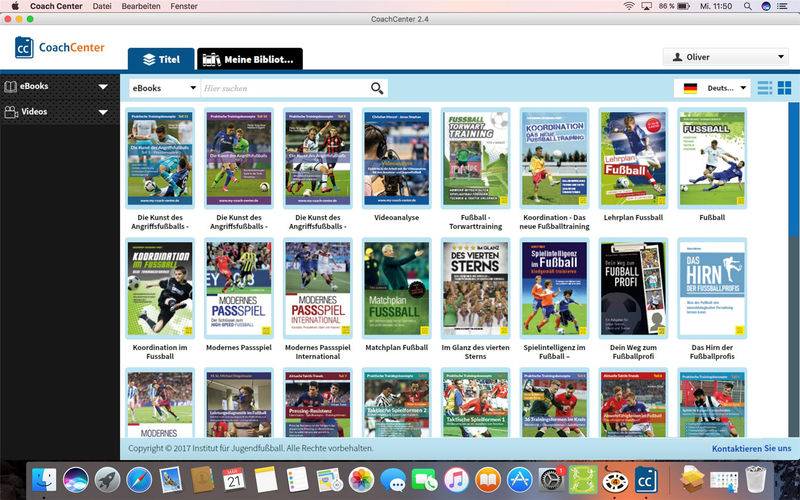Expand the eBooks sidebar section

click(103, 87)
